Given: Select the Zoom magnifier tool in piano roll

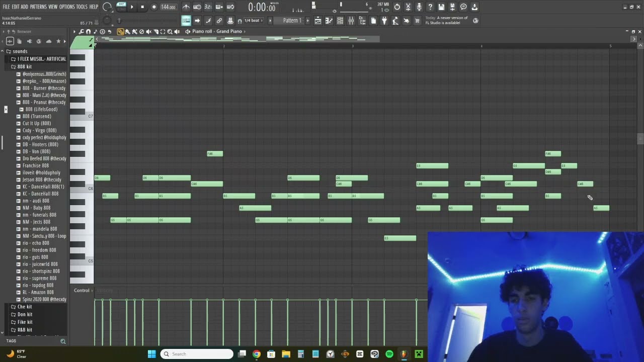Looking at the screenshot, I should [x=170, y=31].
